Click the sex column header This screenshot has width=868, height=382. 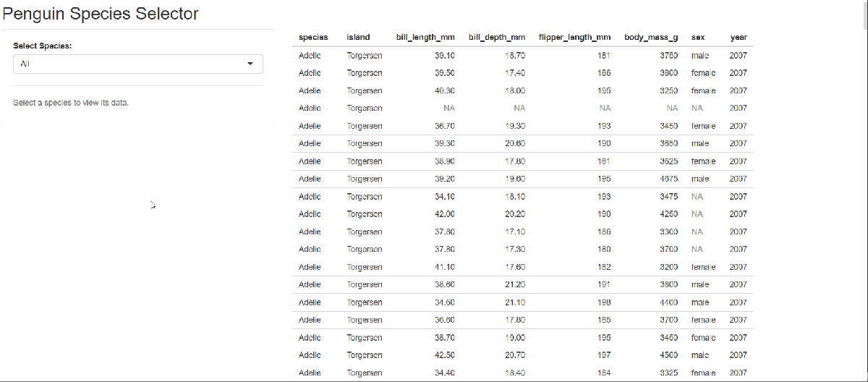pyautogui.click(x=698, y=38)
